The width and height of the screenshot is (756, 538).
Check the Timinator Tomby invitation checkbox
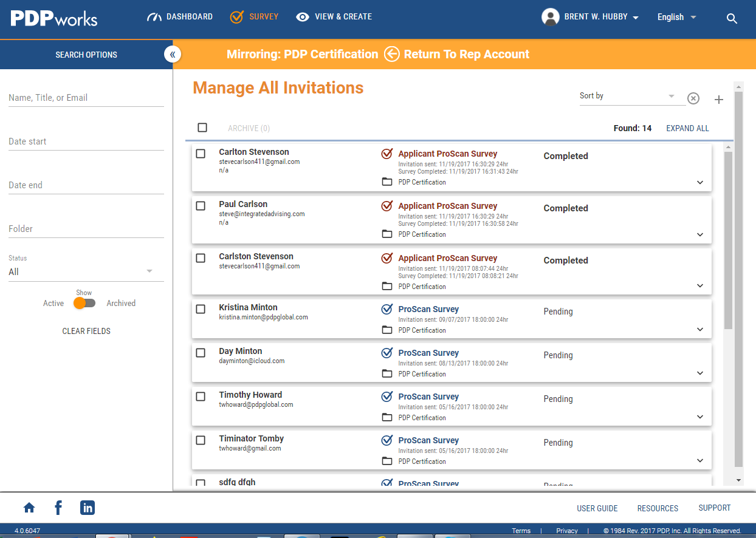[201, 440]
